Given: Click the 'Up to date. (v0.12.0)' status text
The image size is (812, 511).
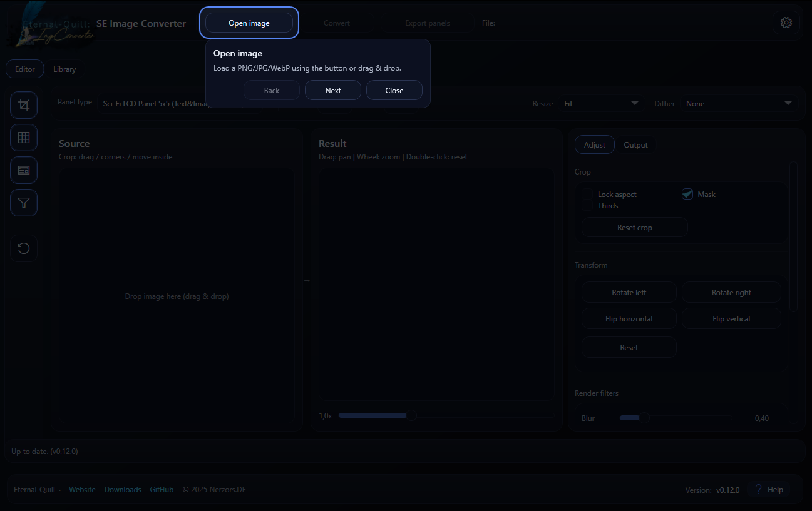Looking at the screenshot, I should 44,451.
